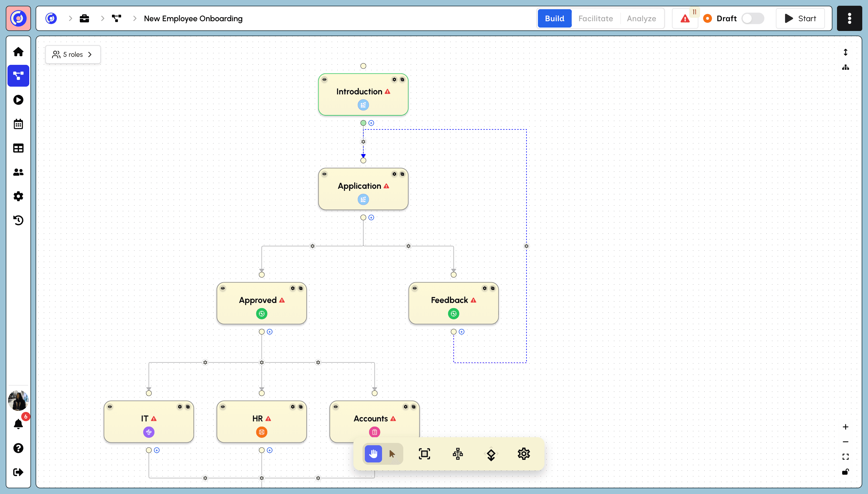Image resolution: width=868 pixels, height=494 pixels.
Task: Switch to Analyze tab
Action: coord(641,18)
